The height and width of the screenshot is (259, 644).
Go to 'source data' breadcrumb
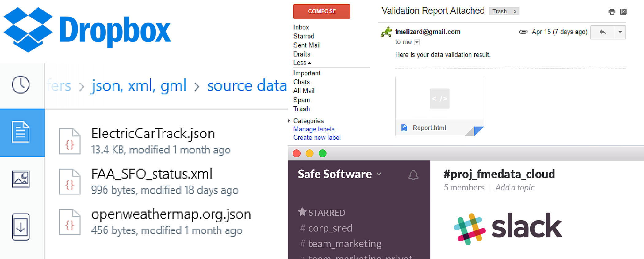pos(247,86)
